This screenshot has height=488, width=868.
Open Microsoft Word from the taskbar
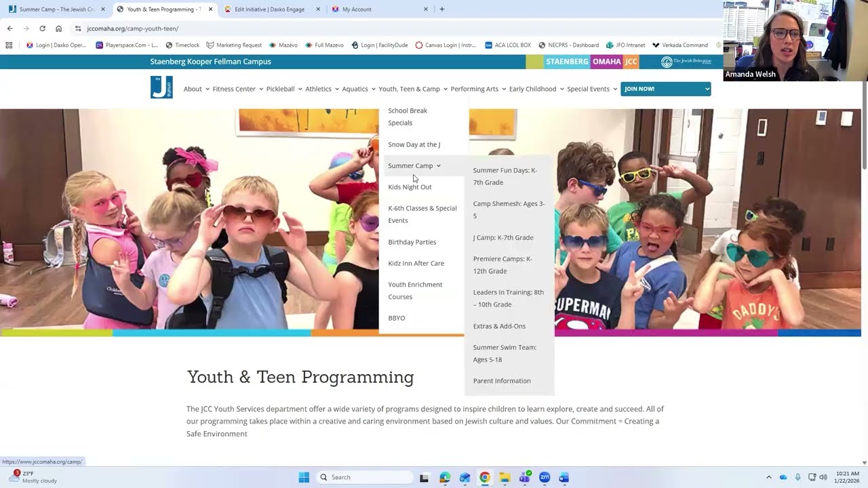(x=564, y=477)
